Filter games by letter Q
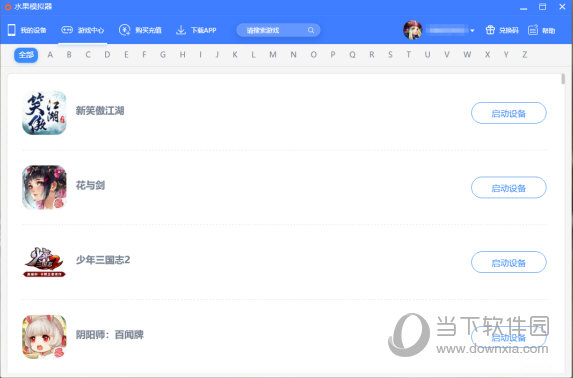 352,55
